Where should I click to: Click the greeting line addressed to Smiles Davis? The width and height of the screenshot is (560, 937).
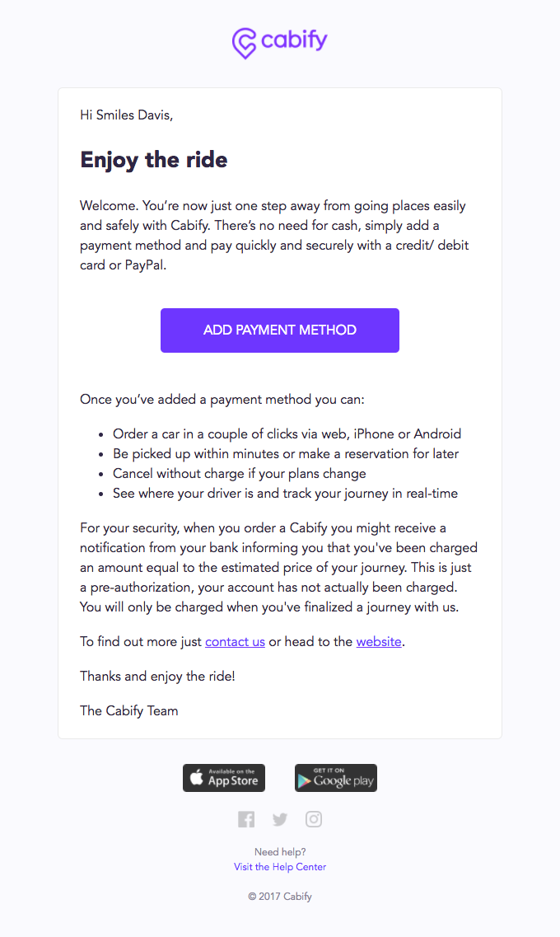click(x=126, y=115)
